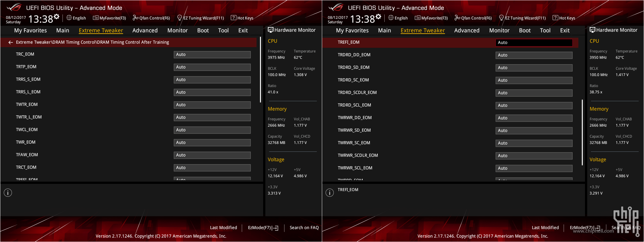
Task: Open TRC_EOM Auto field in left BIOS
Action: [x=212, y=55]
